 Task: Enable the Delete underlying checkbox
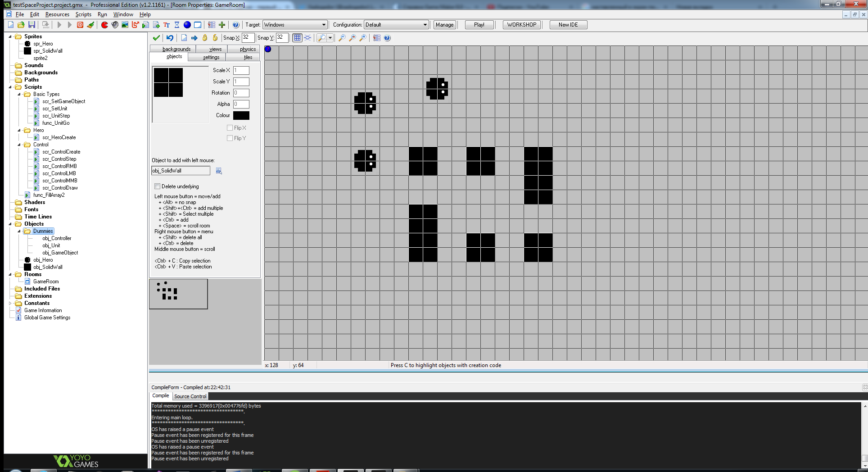pos(157,186)
